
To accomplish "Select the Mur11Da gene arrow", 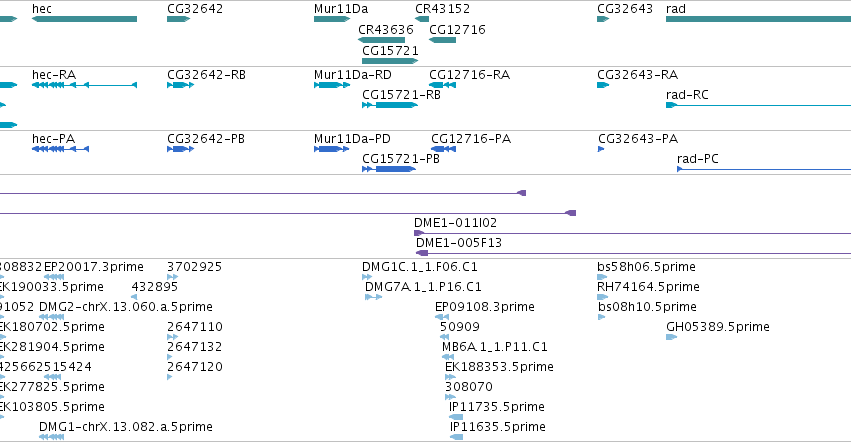I will click(x=332, y=19).
